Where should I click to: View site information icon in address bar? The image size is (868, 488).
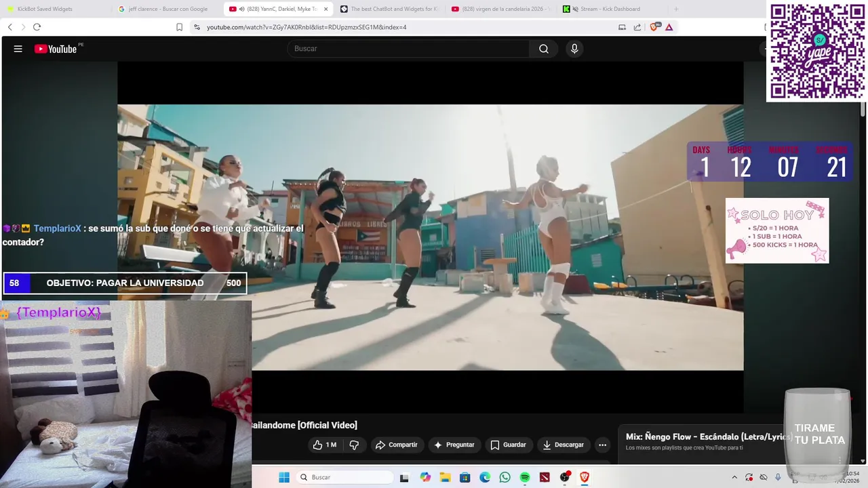(197, 27)
